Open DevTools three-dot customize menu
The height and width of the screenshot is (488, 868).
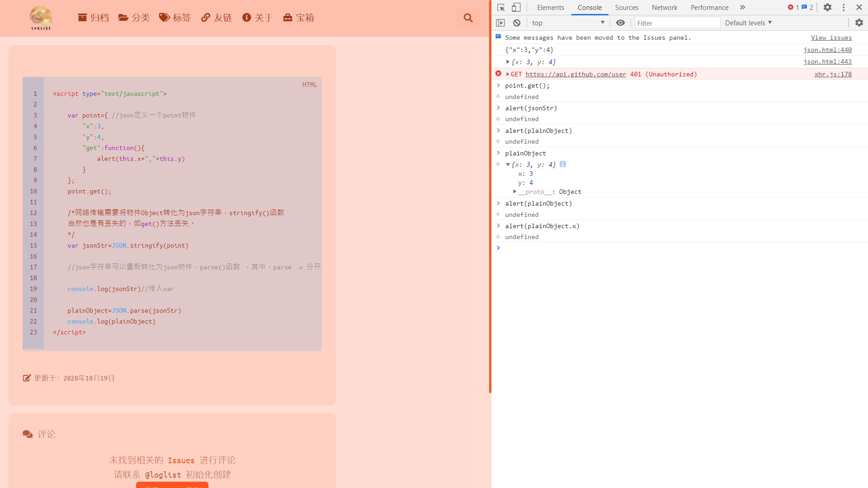[844, 7]
